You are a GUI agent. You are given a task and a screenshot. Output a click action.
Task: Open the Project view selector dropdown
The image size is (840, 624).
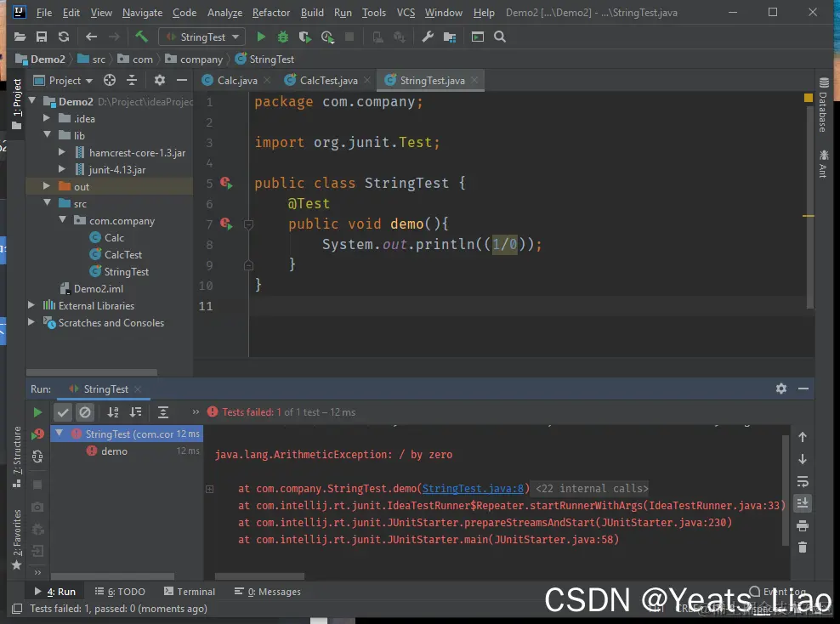pyautogui.click(x=63, y=81)
